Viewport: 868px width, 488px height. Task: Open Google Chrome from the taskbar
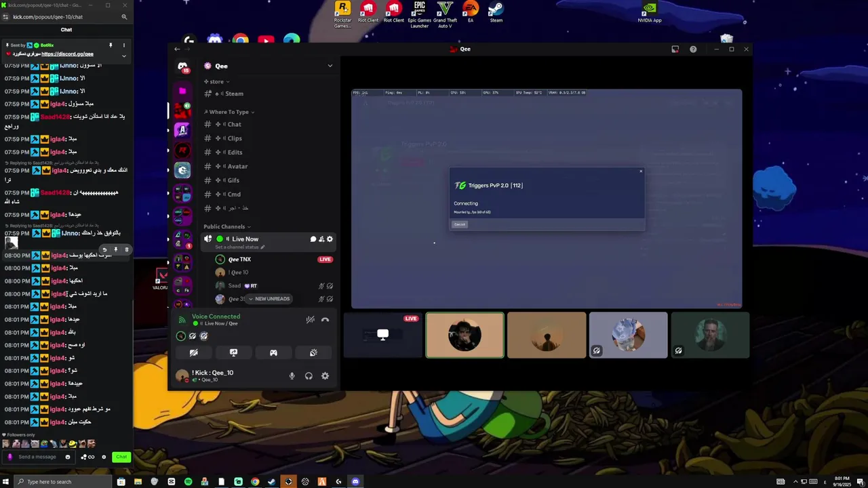(255, 482)
